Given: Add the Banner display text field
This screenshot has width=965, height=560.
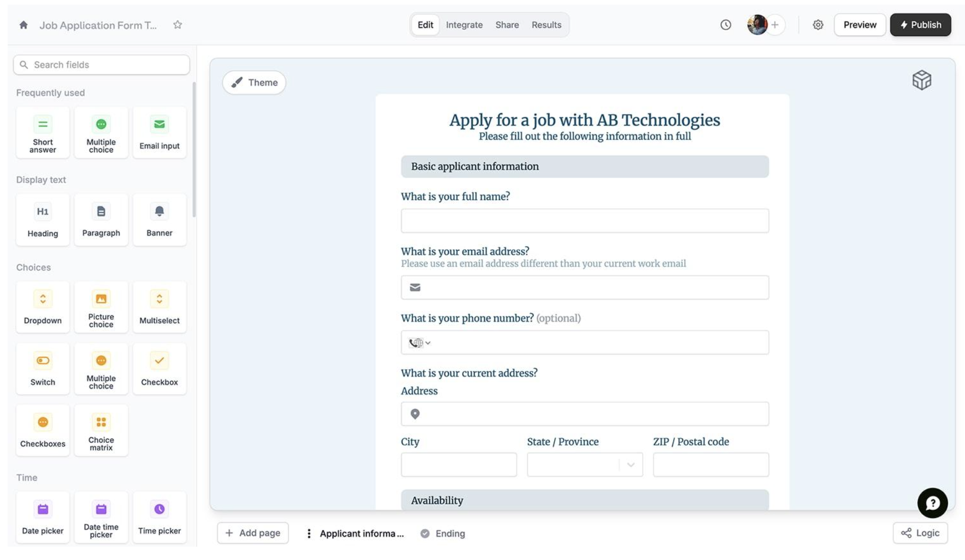Looking at the screenshot, I should (159, 220).
